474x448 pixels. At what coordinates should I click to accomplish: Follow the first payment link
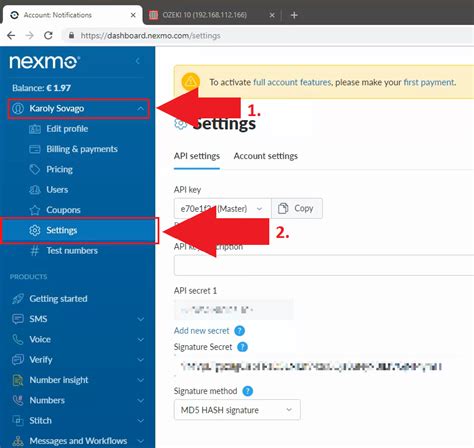[429, 82]
